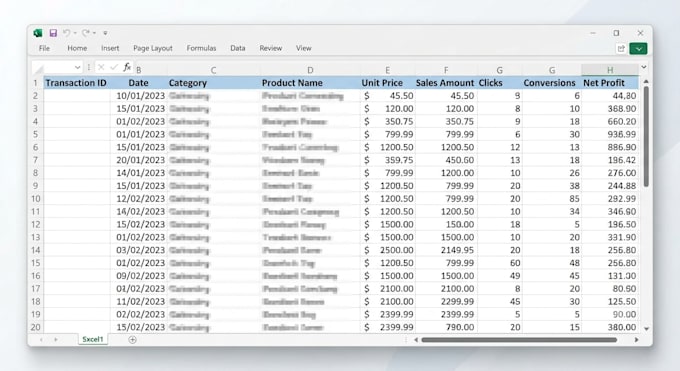Select row 12 header number

coord(36,224)
